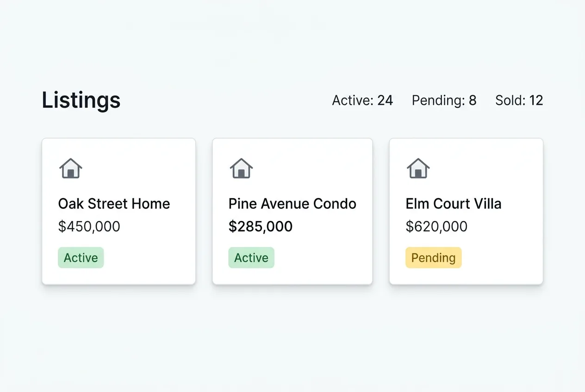Click the house icon on Elm Court Villa card
This screenshot has height=392, width=585.
point(418,168)
